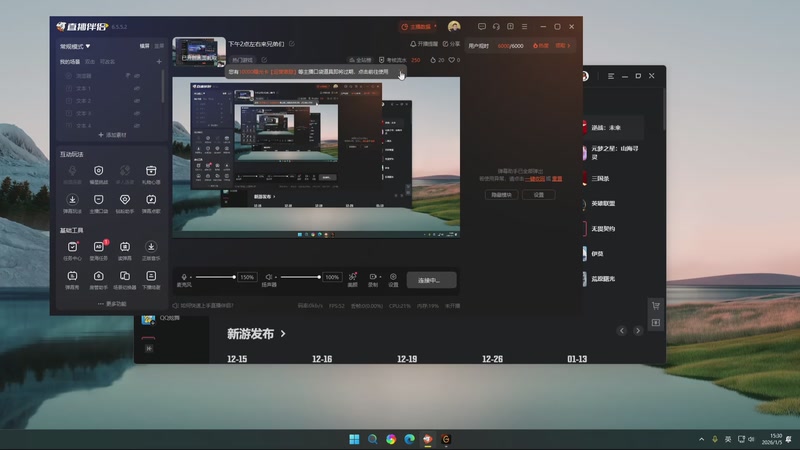The height and width of the screenshot is (450, 800).
Task: Open the message icon in title bar
Action: tap(482, 27)
